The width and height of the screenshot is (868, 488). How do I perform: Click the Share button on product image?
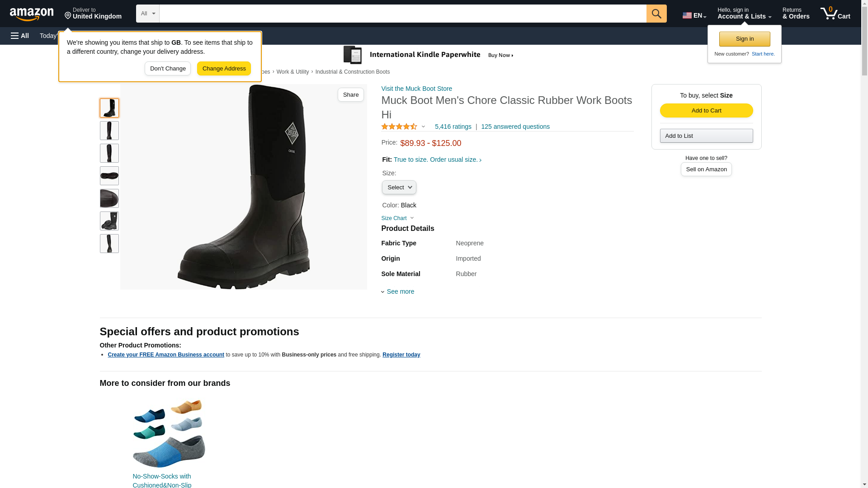[350, 95]
